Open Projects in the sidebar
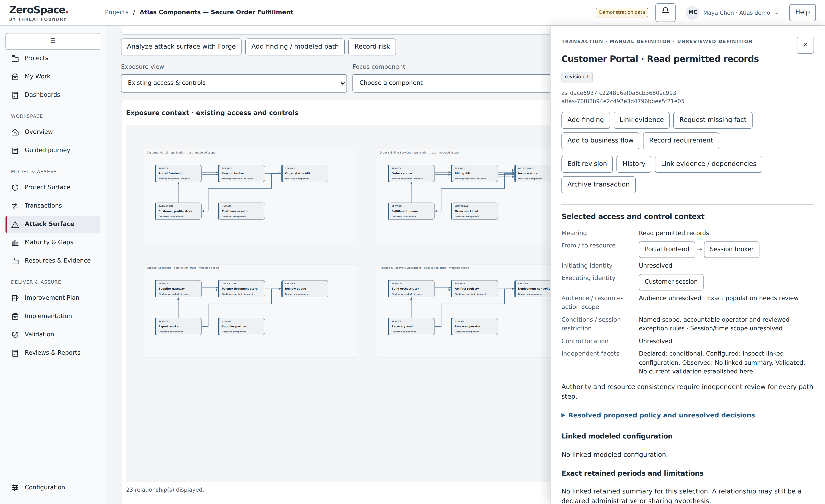Image resolution: width=825 pixels, height=504 pixels. 53,58
